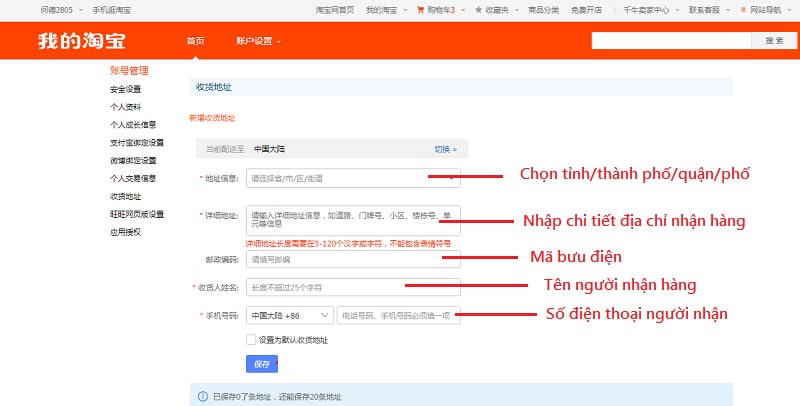Image resolution: width=800 pixels, height=406 pixels.
Task: Click the star icon beside 收藏夹
Action: coord(478,10)
